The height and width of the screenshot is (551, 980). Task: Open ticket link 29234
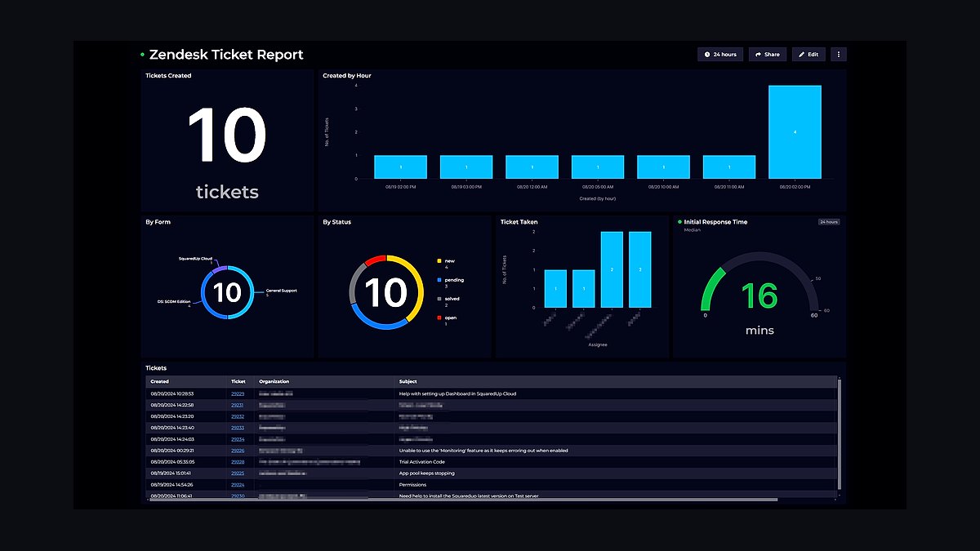coord(238,439)
